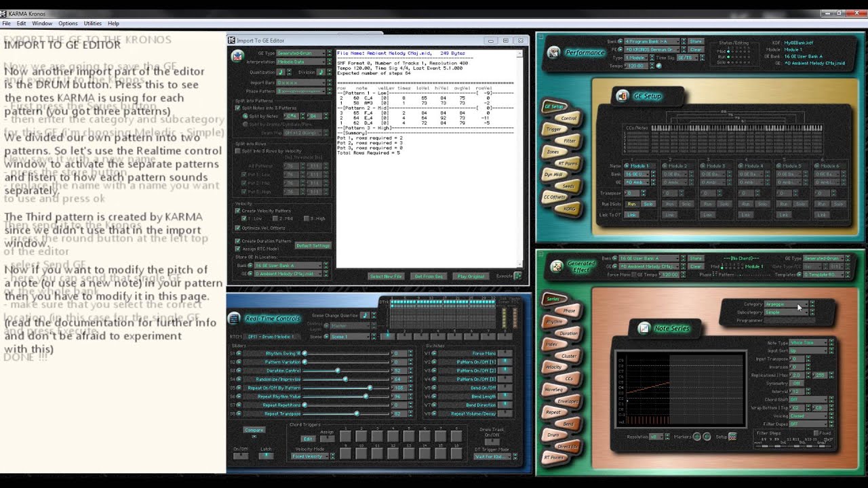This screenshot has width=868, height=488.
Task: Click the Compare button in Real-Time Controls
Action: click(x=254, y=430)
